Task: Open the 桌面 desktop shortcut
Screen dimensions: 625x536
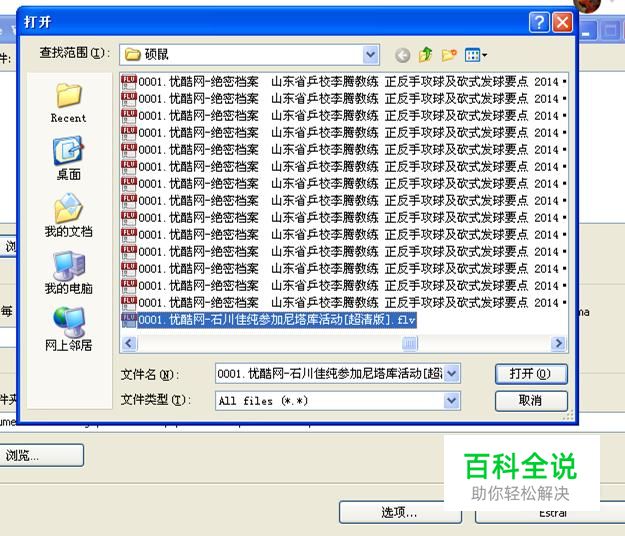Action: click(x=69, y=158)
